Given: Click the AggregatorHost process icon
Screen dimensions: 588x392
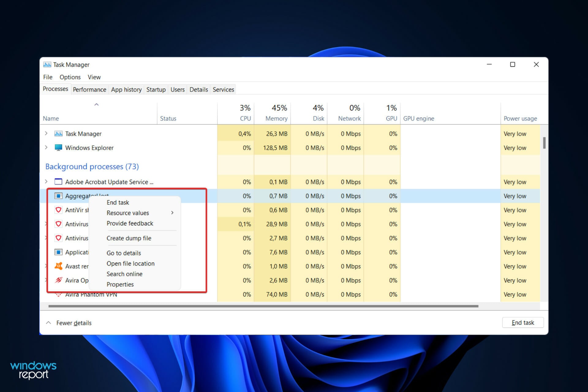Looking at the screenshot, I should click(x=58, y=196).
